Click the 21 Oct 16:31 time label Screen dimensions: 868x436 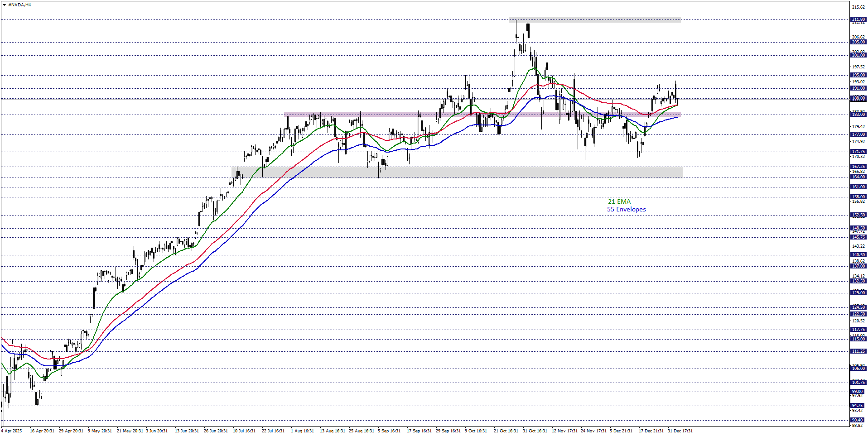pos(506,431)
